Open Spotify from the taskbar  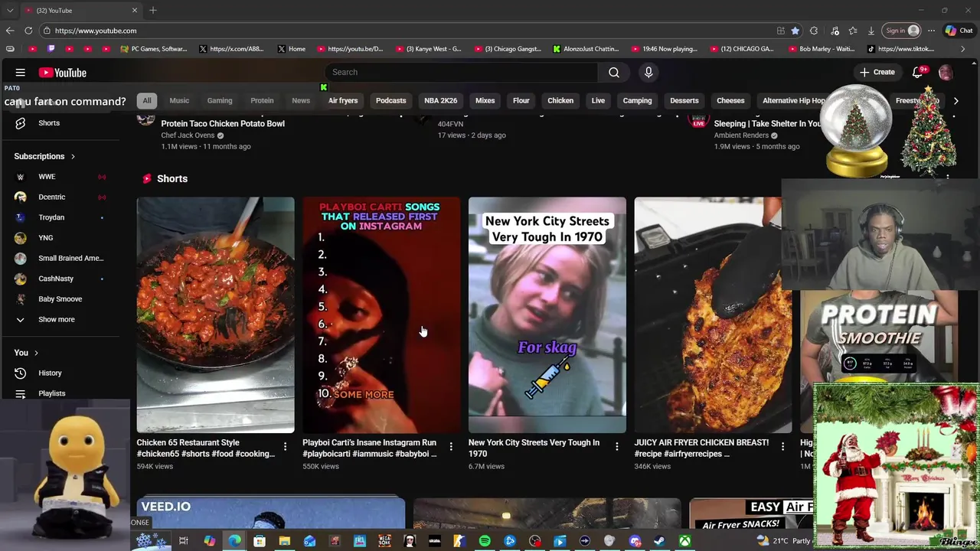pyautogui.click(x=485, y=541)
